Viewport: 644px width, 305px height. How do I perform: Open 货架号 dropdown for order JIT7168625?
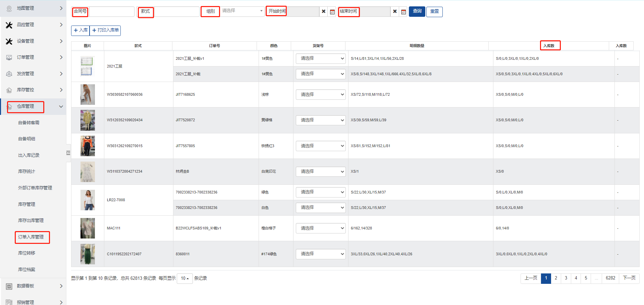pyautogui.click(x=320, y=95)
